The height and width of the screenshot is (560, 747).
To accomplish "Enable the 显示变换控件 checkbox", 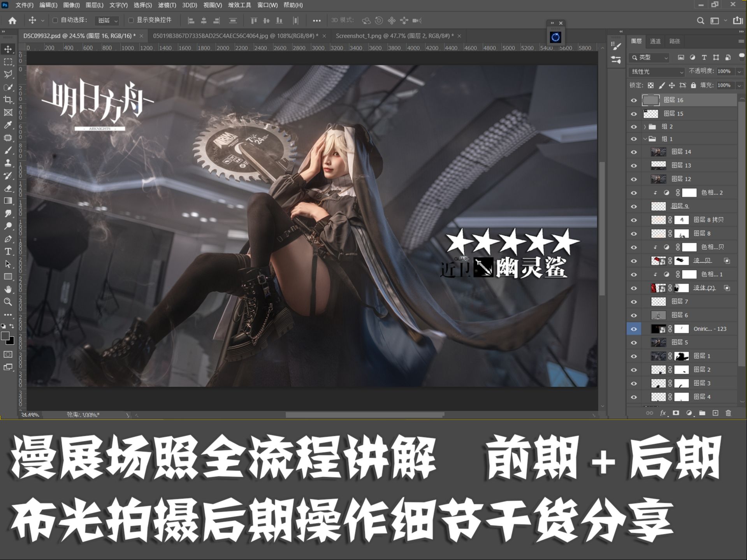I will tap(131, 20).
